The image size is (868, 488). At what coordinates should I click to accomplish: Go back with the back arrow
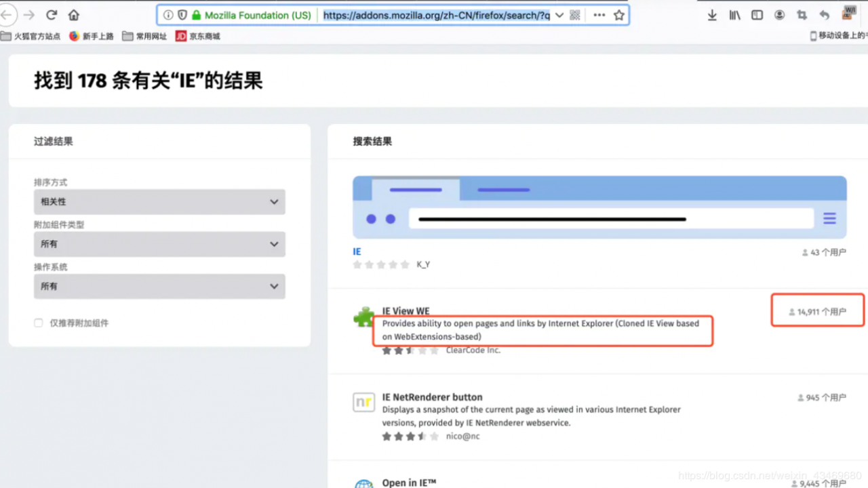5,15
